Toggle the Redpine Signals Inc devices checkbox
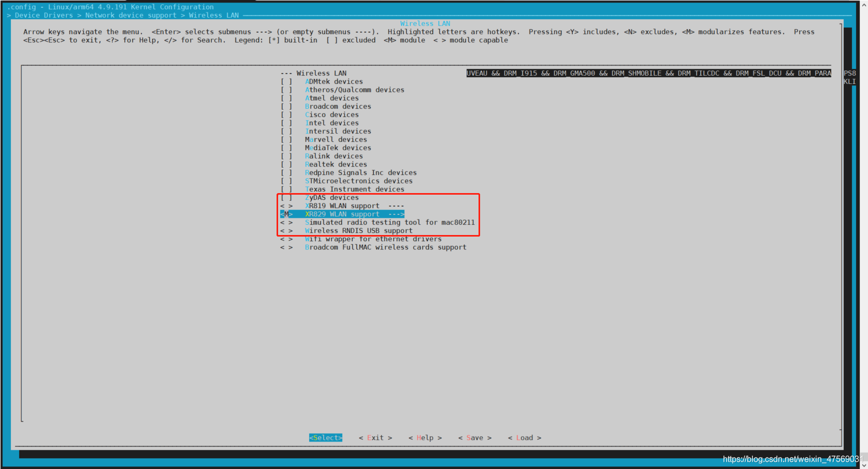The height and width of the screenshot is (469, 868). coord(286,173)
